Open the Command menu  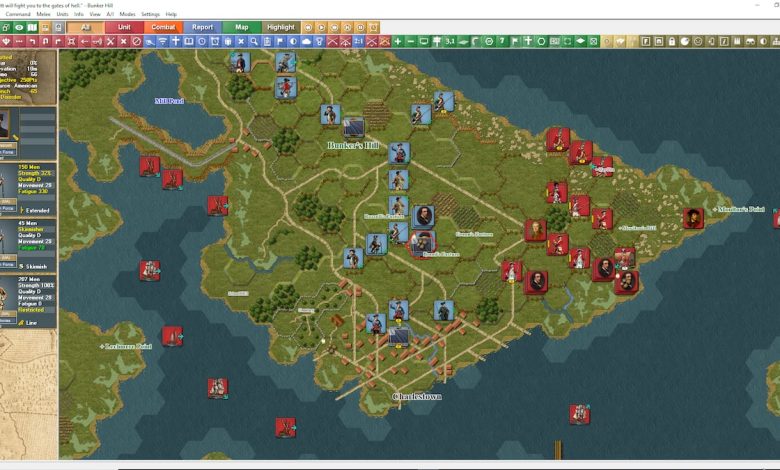(x=18, y=14)
